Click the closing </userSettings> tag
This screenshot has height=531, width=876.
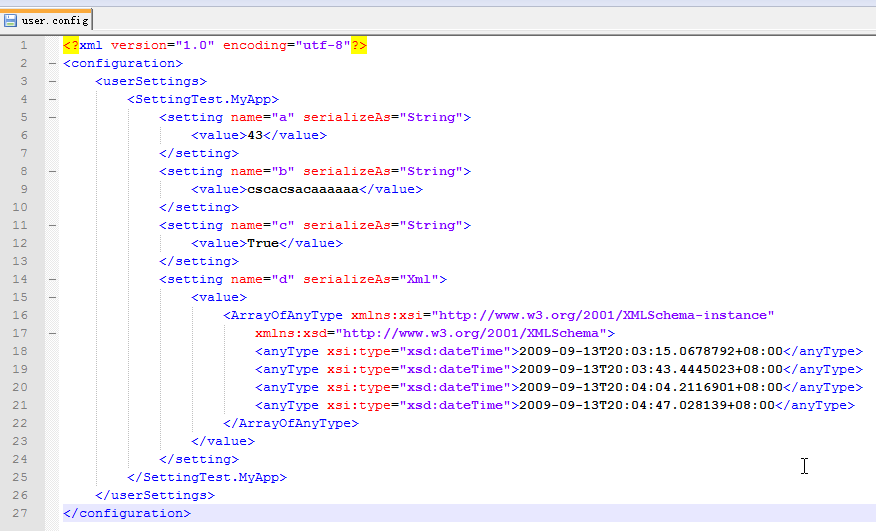155,495
